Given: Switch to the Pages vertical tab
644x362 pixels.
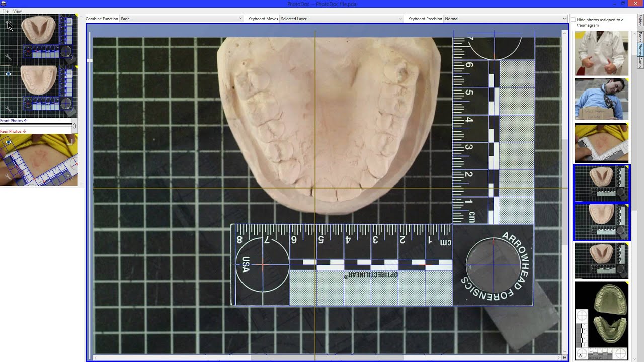Looking at the screenshot, I should coord(640,37).
